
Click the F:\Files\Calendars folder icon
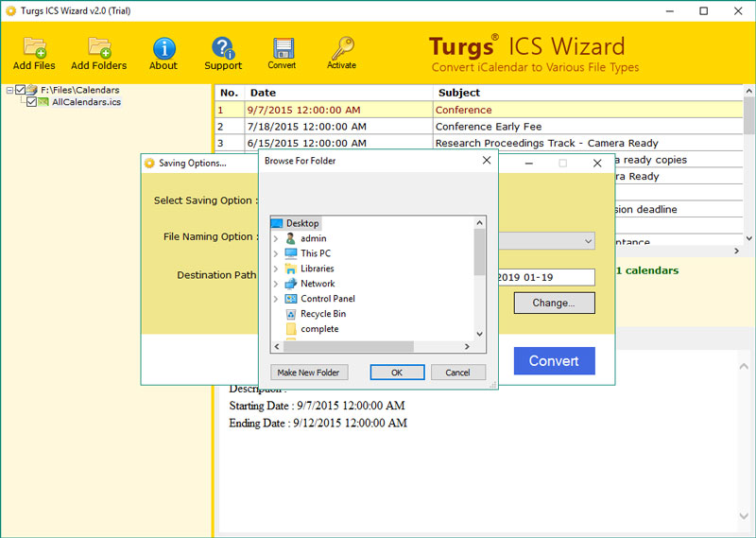[x=32, y=90]
